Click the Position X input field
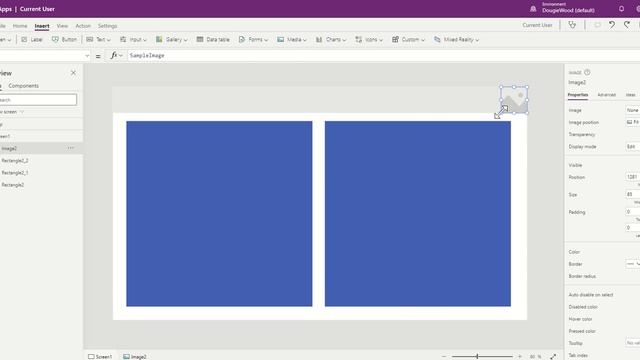This screenshot has width=640, height=360. [x=633, y=177]
